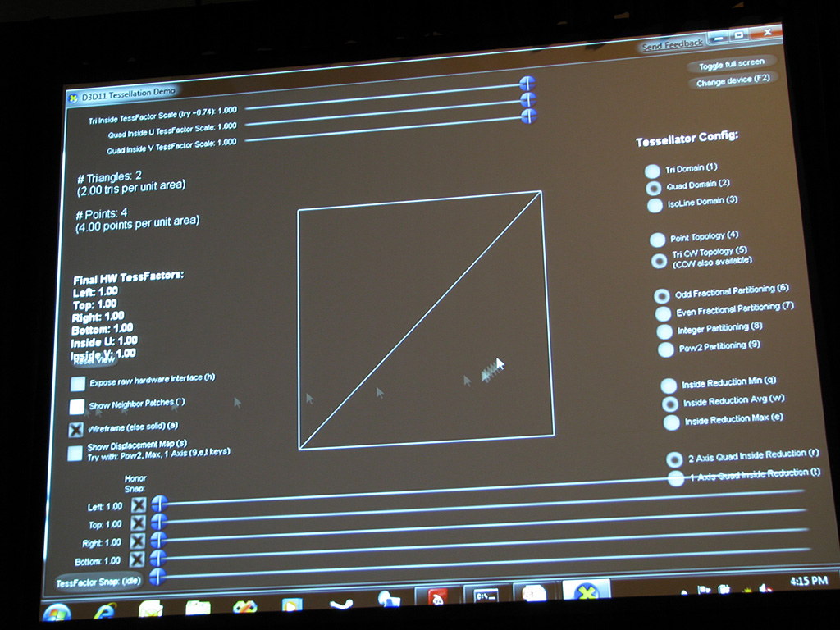Image resolution: width=840 pixels, height=630 pixels.
Task: Enable Show Displacement Map checkbox
Action: pyautogui.click(x=75, y=453)
